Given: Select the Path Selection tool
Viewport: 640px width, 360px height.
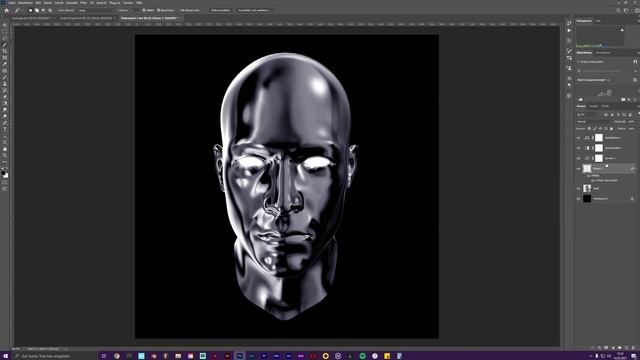Looking at the screenshot, I should 5,136.
